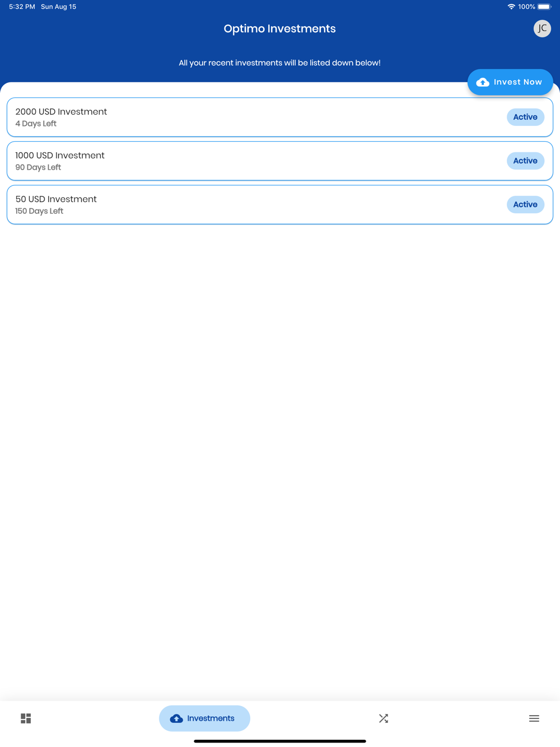Tap Active badge on 2000 USD investment
Viewport: 560px width, 747px height.
(525, 117)
